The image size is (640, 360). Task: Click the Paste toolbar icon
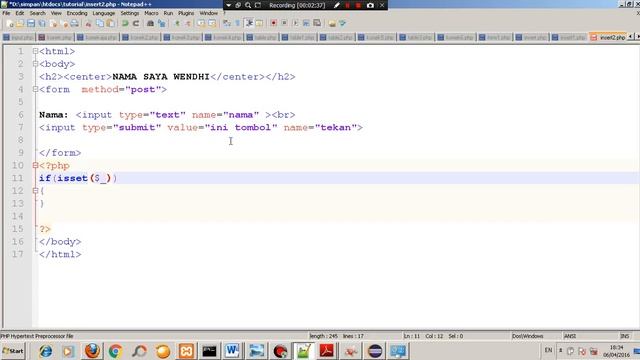111,24
